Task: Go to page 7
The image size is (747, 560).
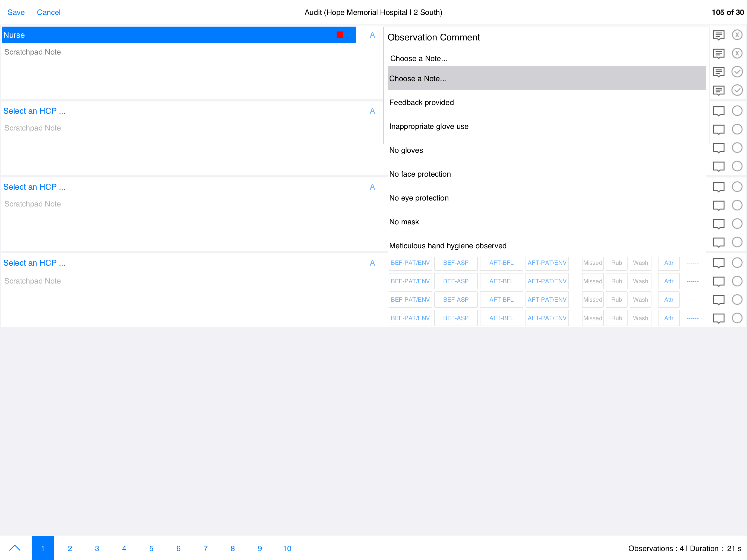Action: point(206,548)
